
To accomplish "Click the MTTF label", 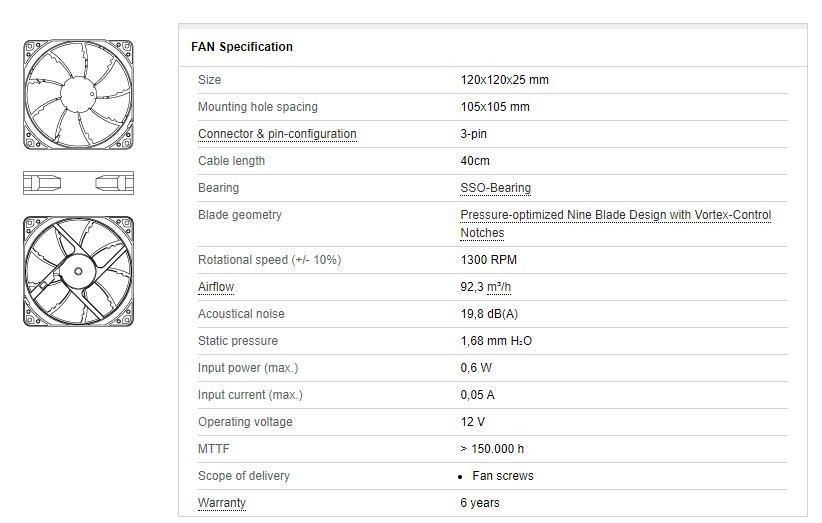I will (x=213, y=449).
